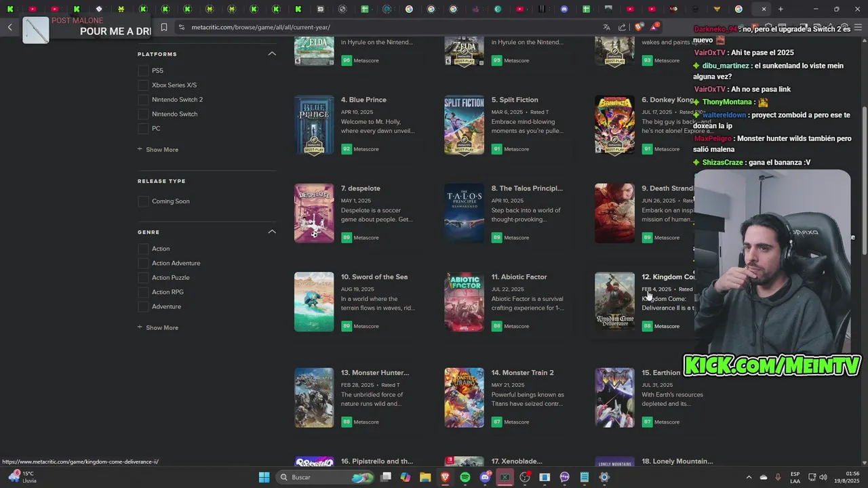Image resolution: width=868 pixels, height=488 pixels.
Task: Click Monster Train 2's 87 Metascore badge
Action: 496,422
